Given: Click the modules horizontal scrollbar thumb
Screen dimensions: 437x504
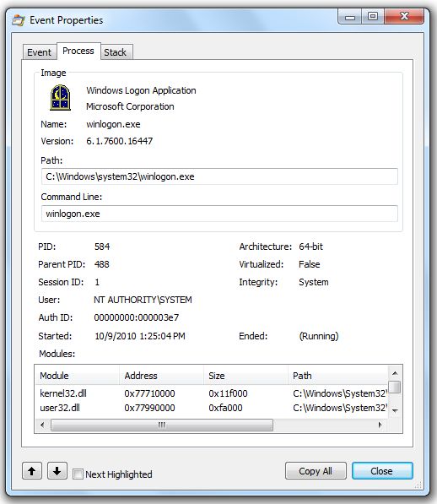Looking at the screenshot, I should 162,425.
